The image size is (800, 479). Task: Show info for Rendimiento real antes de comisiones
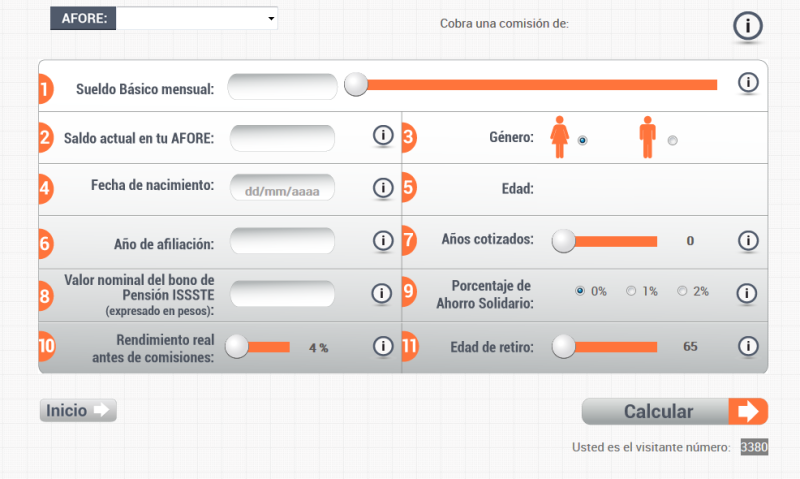(x=383, y=346)
